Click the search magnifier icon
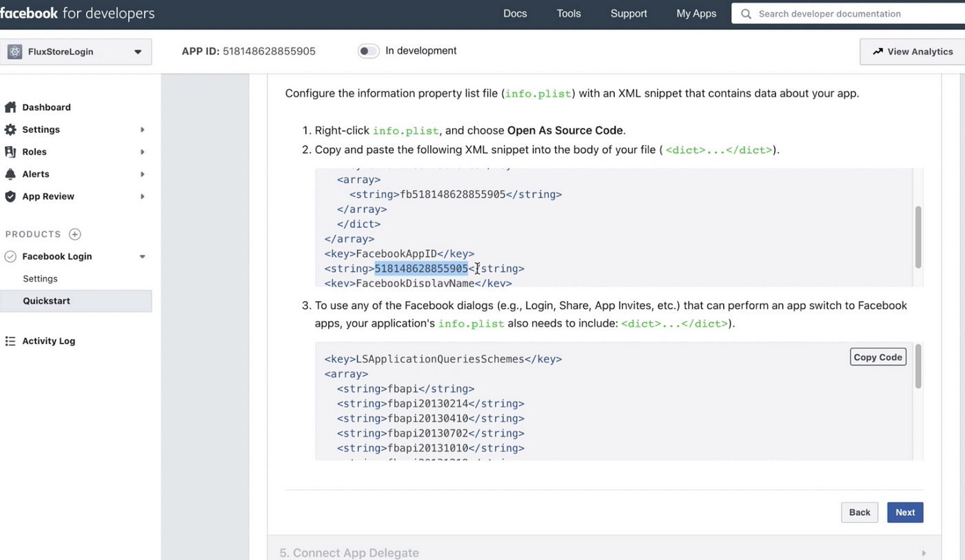 [746, 14]
